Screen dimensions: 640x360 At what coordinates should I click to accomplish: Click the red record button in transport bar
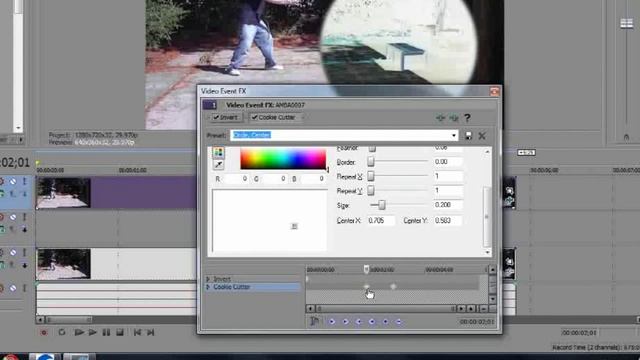tap(44, 333)
